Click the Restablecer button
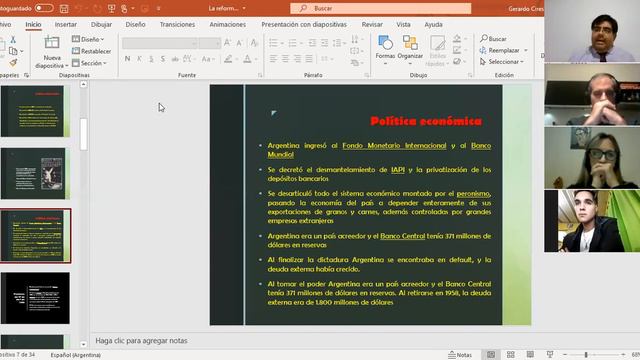640x360 pixels. tap(91, 51)
